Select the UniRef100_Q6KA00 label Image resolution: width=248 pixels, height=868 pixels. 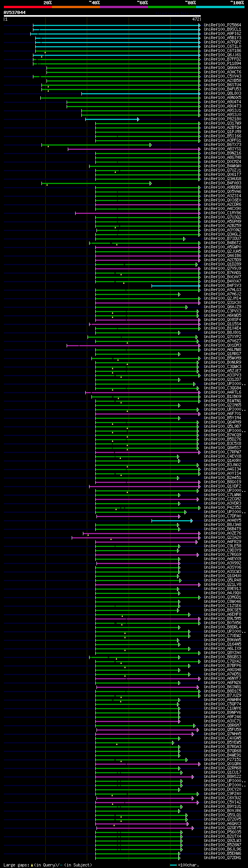(222, 68)
